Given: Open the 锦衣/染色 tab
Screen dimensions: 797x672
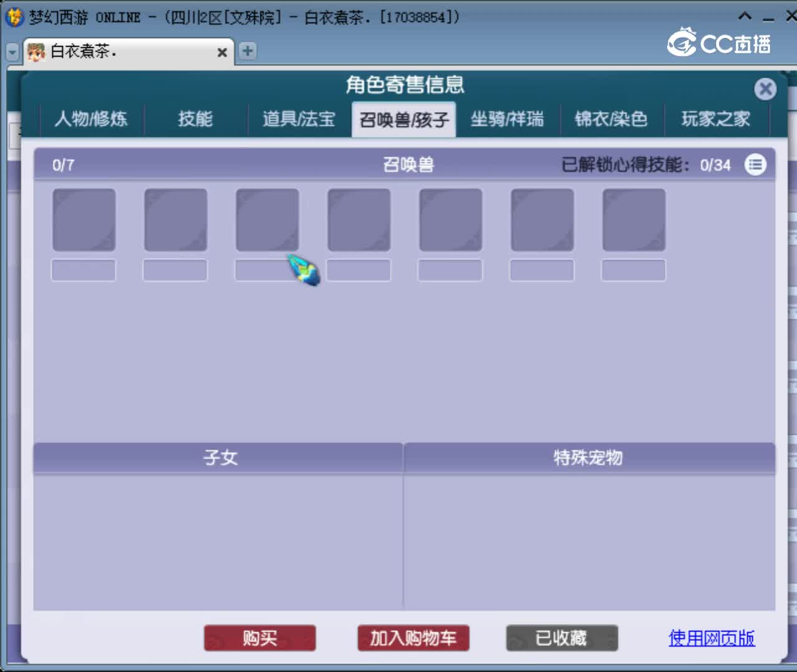Looking at the screenshot, I should pos(611,119).
